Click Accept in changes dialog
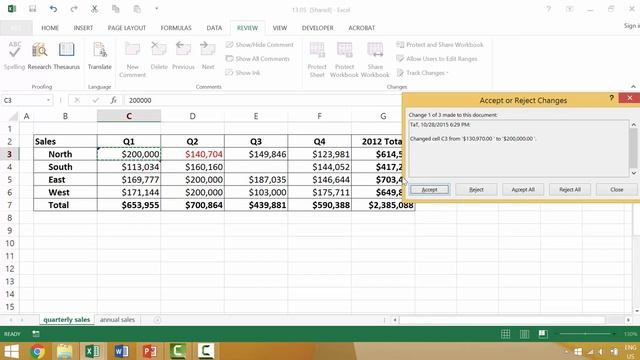The width and height of the screenshot is (640, 360). click(429, 189)
